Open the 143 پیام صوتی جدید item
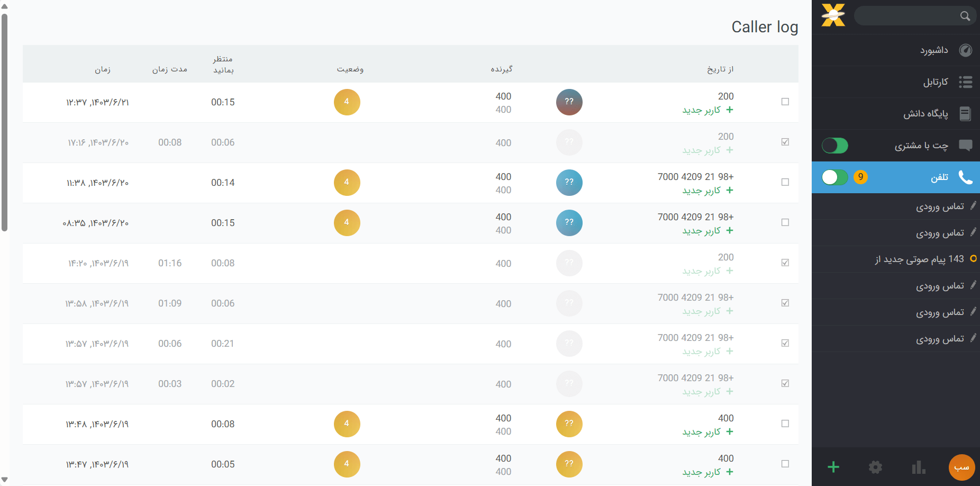 coord(896,259)
